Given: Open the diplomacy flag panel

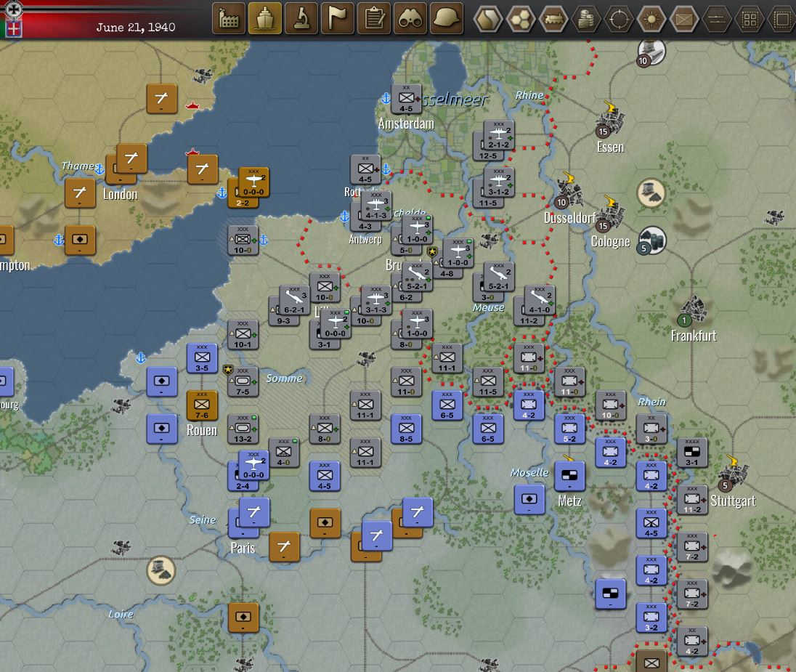Looking at the screenshot, I should 338,19.
